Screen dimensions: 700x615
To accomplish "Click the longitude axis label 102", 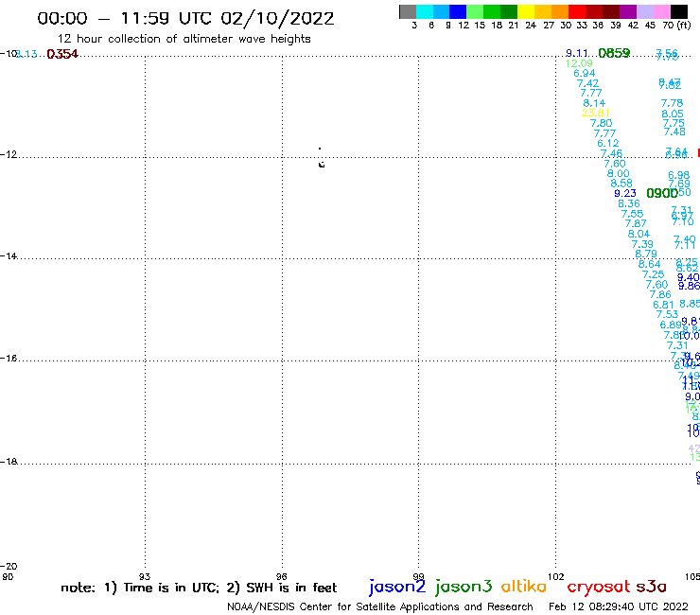I will (556, 576).
